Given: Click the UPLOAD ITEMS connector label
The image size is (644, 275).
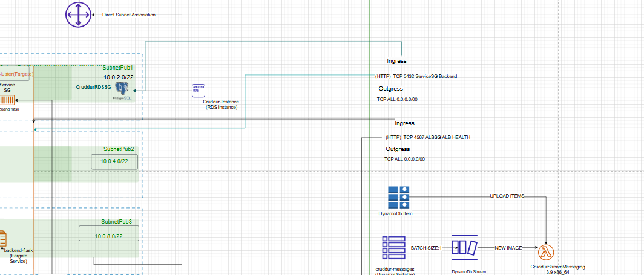Looking at the screenshot, I should click(x=507, y=196).
